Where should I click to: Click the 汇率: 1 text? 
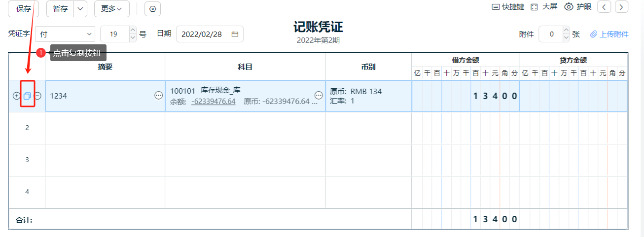click(342, 101)
